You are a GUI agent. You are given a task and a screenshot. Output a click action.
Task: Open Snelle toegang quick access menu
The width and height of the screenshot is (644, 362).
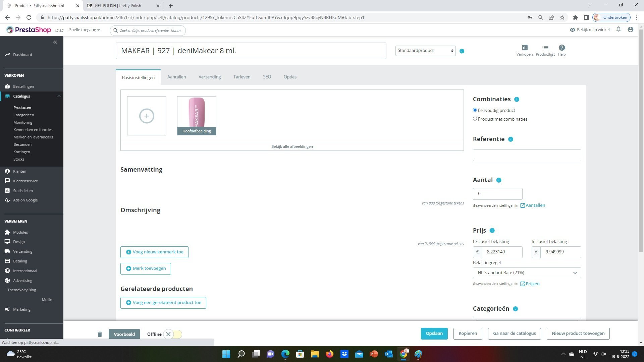85,30
